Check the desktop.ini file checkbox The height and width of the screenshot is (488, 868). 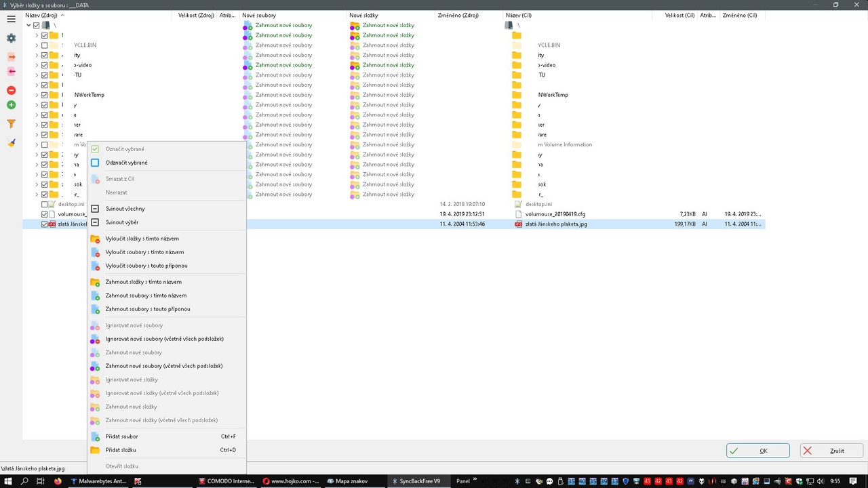45,204
